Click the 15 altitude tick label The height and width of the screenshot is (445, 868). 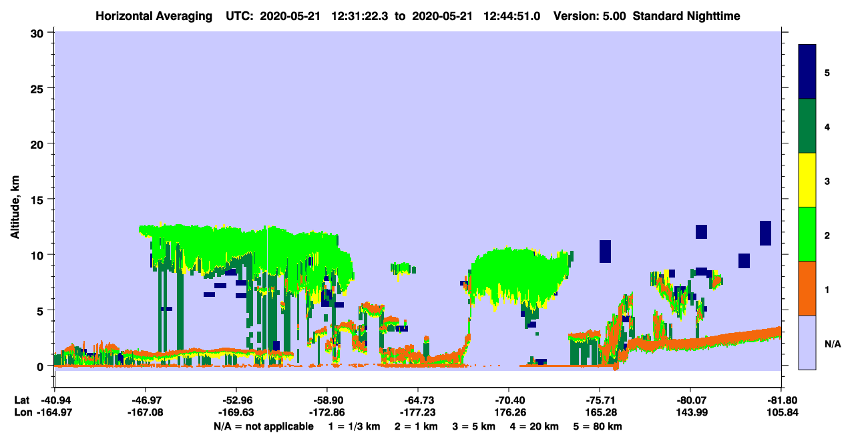37,199
